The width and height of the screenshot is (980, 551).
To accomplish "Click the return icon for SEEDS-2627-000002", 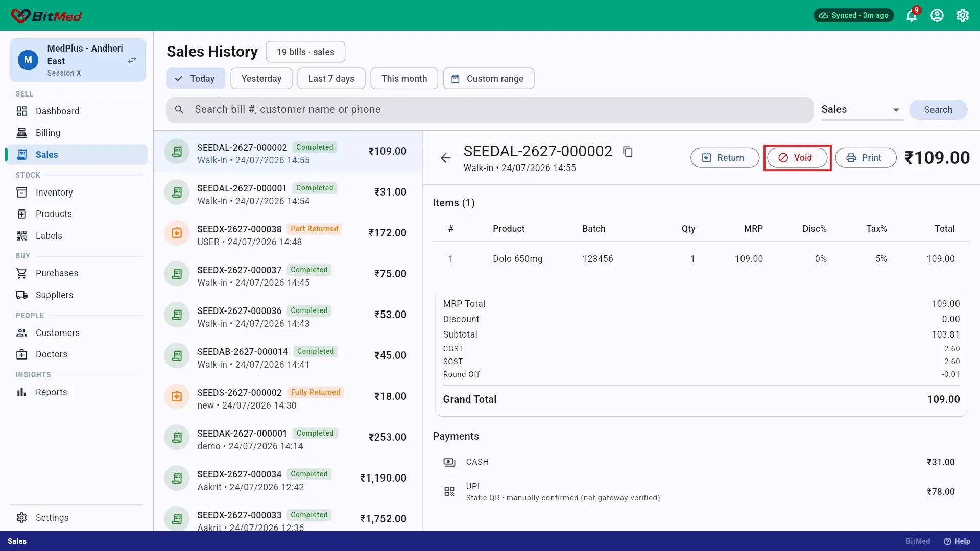I will coord(177,397).
